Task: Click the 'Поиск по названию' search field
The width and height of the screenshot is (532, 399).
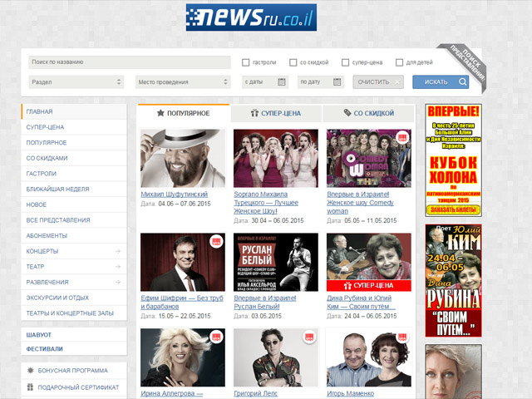Action: (130, 62)
